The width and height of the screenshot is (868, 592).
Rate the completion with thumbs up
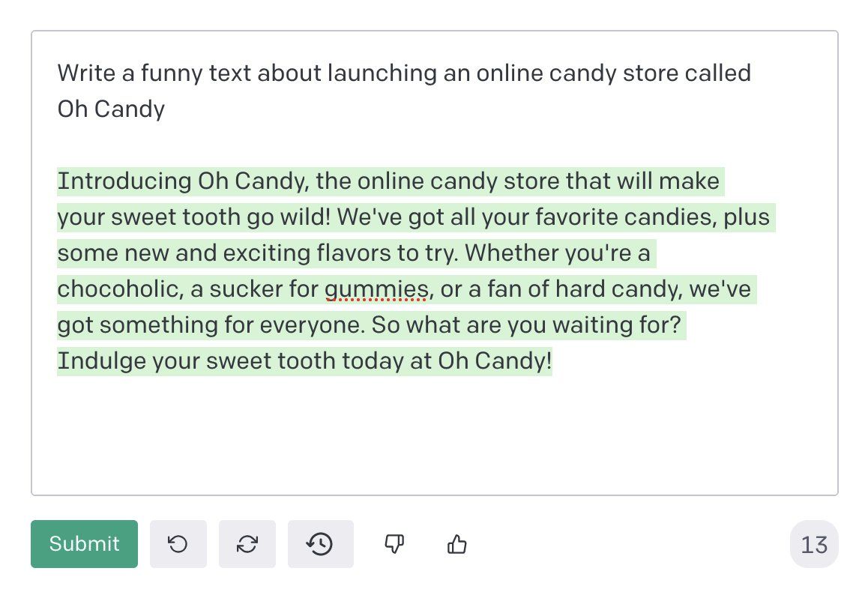[x=456, y=544]
